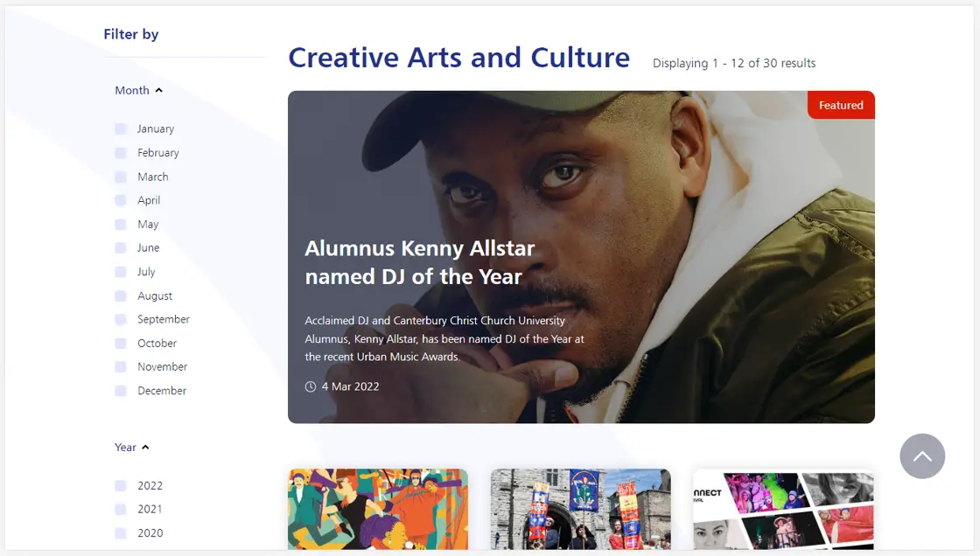Screen dimensions: 980x556
Task: Tick the November month checkbox
Action: click(121, 366)
